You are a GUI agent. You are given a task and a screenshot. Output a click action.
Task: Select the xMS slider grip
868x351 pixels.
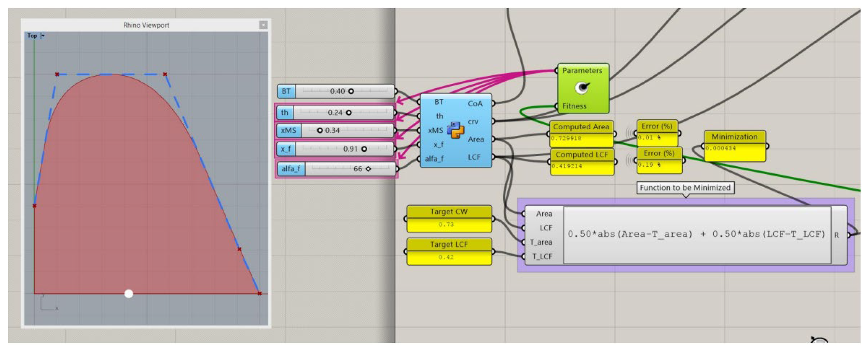[x=320, y=131]
